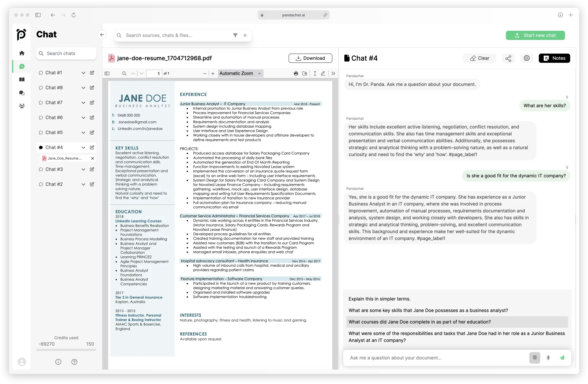The height and width of the screenshot is (384, 588).
Task: Send the question with paper plane
Action: coord(562,358)
